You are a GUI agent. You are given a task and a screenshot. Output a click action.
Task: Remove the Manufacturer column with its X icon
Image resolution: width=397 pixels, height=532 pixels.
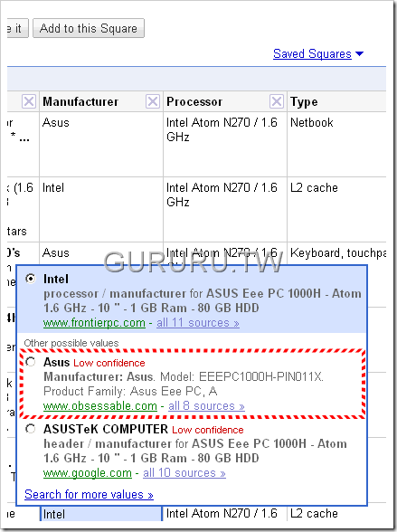(x=153, y=101)
